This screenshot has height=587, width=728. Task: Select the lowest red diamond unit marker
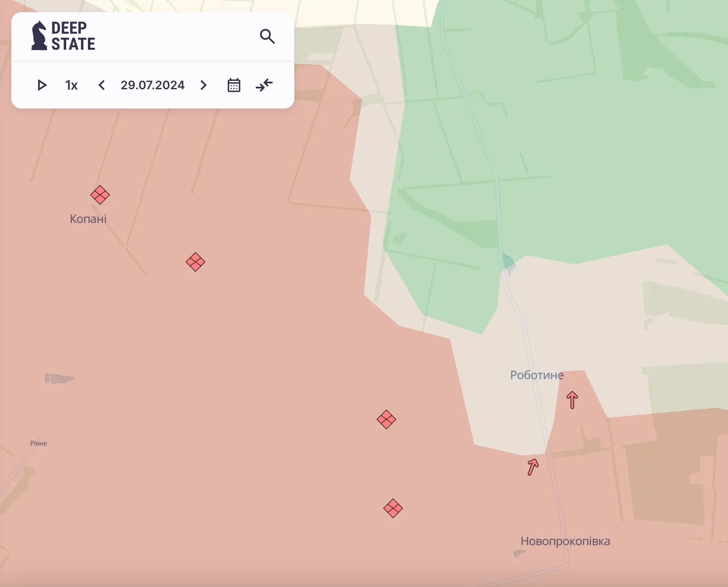[x=393, y=508]
